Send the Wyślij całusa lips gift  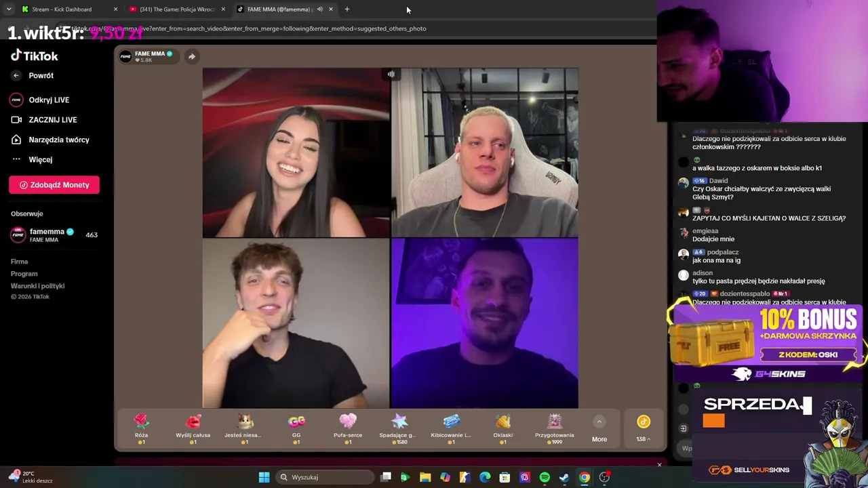pyautogui.click(x=193, y=428)
